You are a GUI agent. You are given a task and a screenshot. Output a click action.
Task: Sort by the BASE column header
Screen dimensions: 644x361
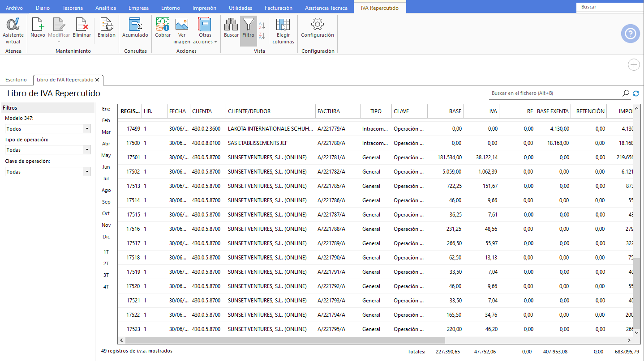coord(445,111)
